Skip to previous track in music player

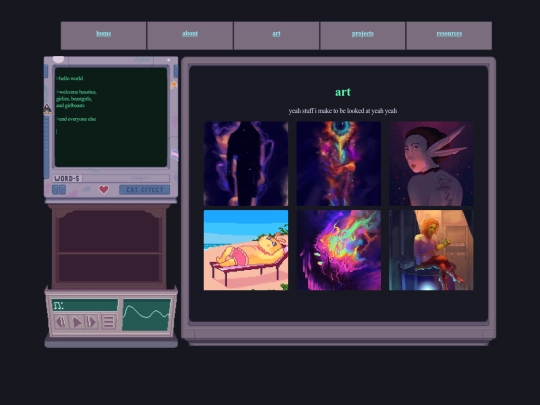(x=61, y=322)
